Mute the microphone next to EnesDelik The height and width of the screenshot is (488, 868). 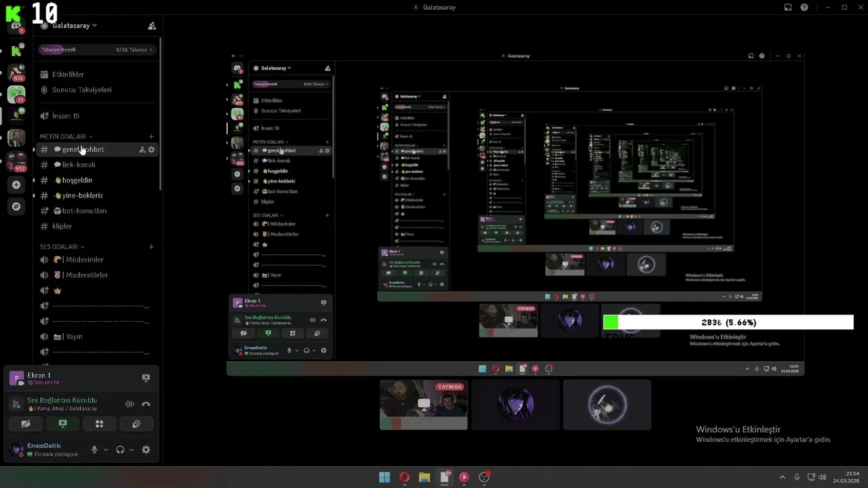94,449
